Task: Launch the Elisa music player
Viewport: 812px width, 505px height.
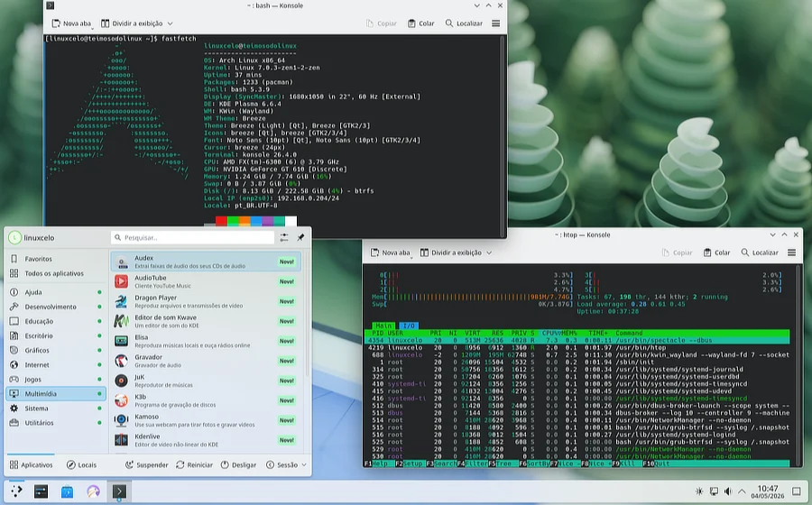Action: click(x=206, y=341)
